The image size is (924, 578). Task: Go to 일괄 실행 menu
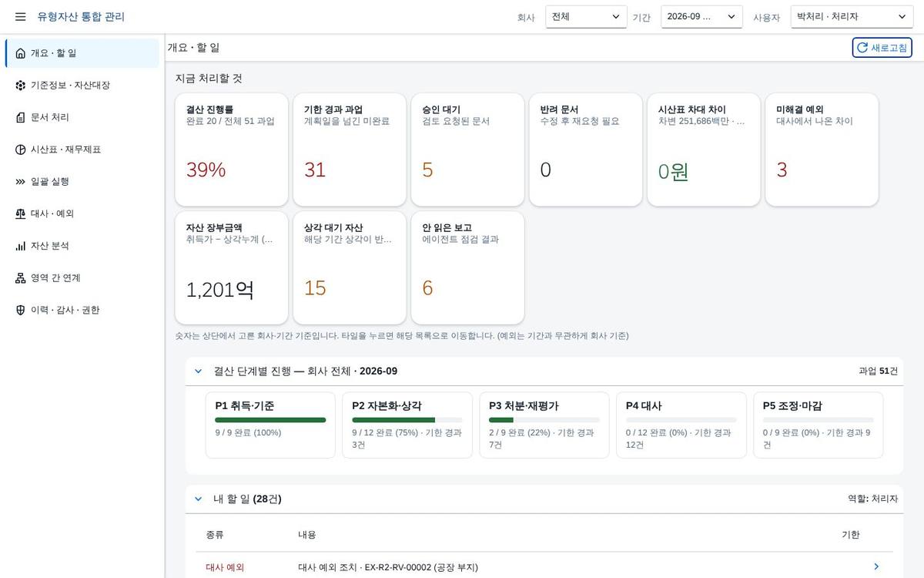coord(82,182)
